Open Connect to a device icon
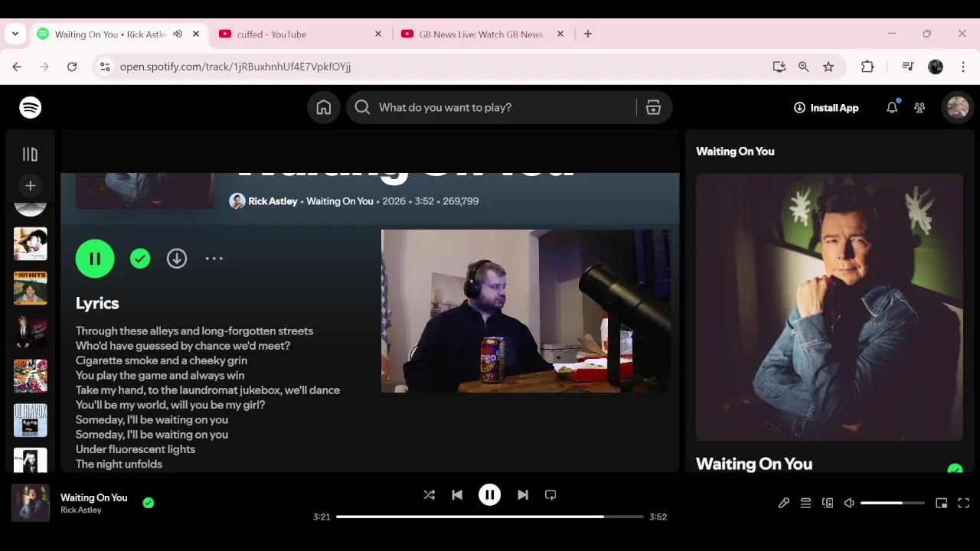 click(x=828, y=503)
